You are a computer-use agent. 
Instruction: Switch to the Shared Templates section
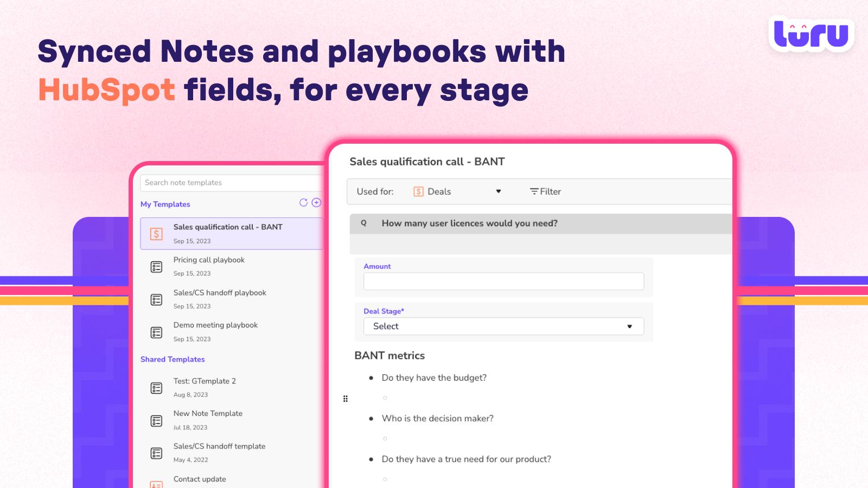coord(173,359)
